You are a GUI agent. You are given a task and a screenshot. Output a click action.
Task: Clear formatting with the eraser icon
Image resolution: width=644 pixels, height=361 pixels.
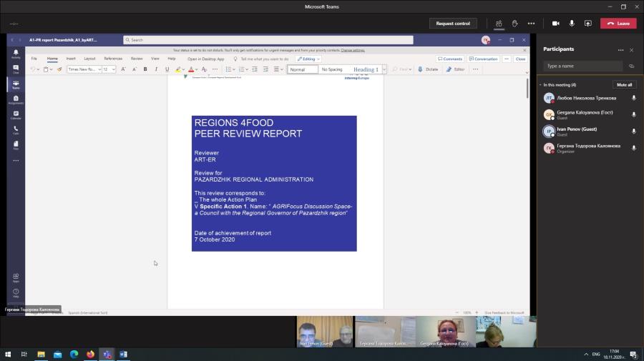(204, 69)
